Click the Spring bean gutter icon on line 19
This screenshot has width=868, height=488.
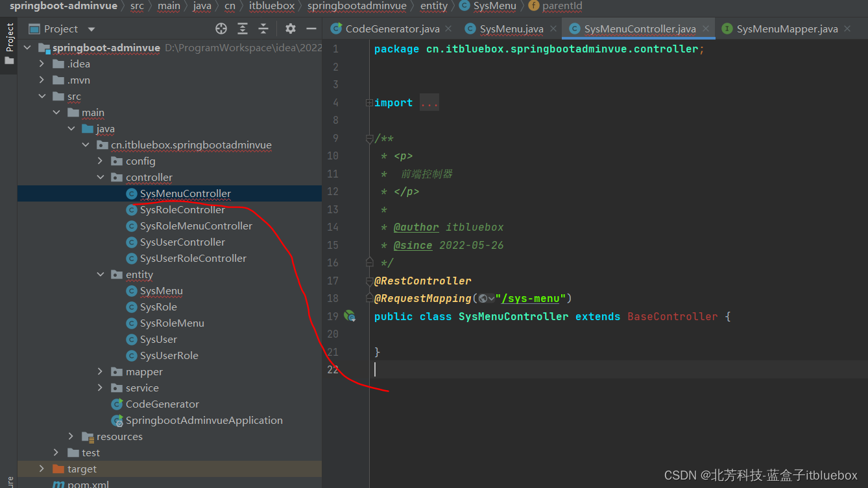(x=350, y=316)
